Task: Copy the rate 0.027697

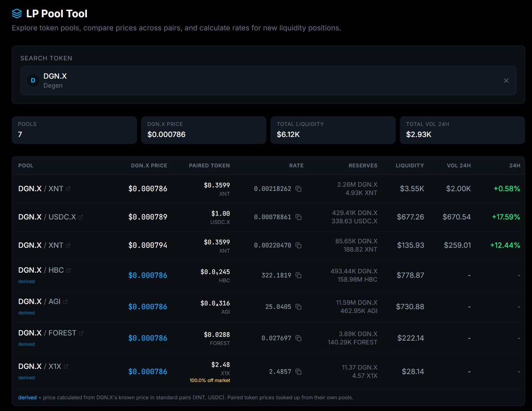Action: point(298,338)
